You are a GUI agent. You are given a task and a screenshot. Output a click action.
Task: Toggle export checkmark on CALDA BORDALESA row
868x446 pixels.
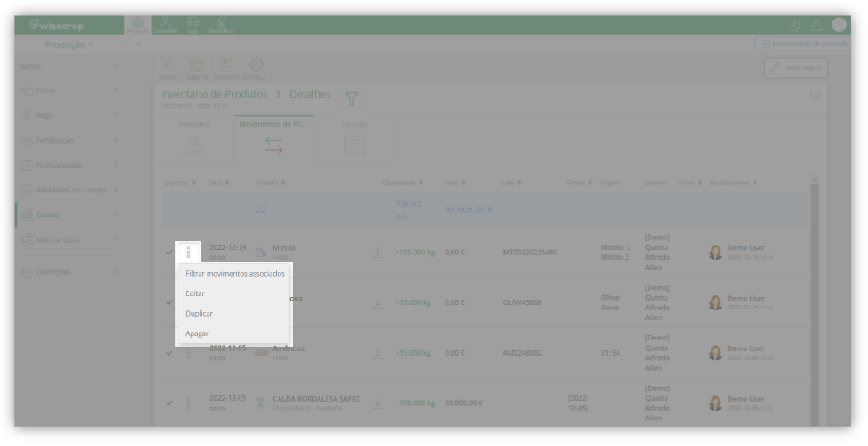(x=169, y=403)
